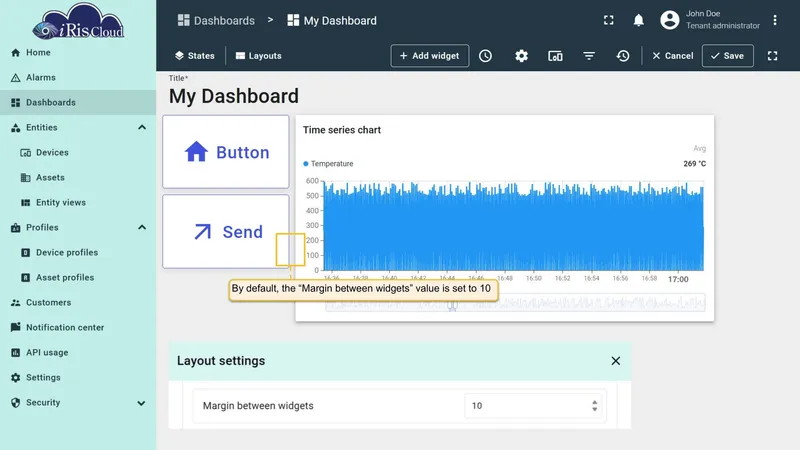Image resolution: width=800 pixels, height=450 pixels.
Task: Expand dashboard to fullscreen icon in toolbar
Action: tap(772, 56)
